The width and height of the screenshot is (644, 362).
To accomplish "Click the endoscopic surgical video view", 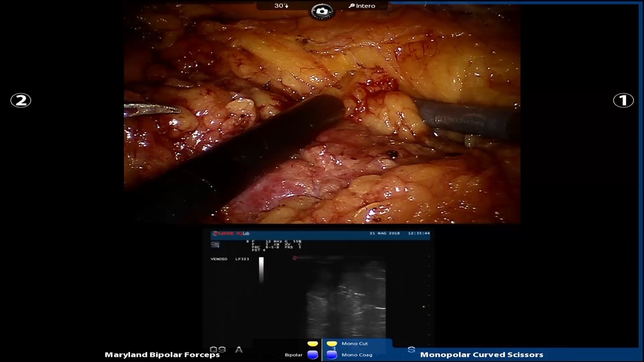I will (x=322, y=113).
